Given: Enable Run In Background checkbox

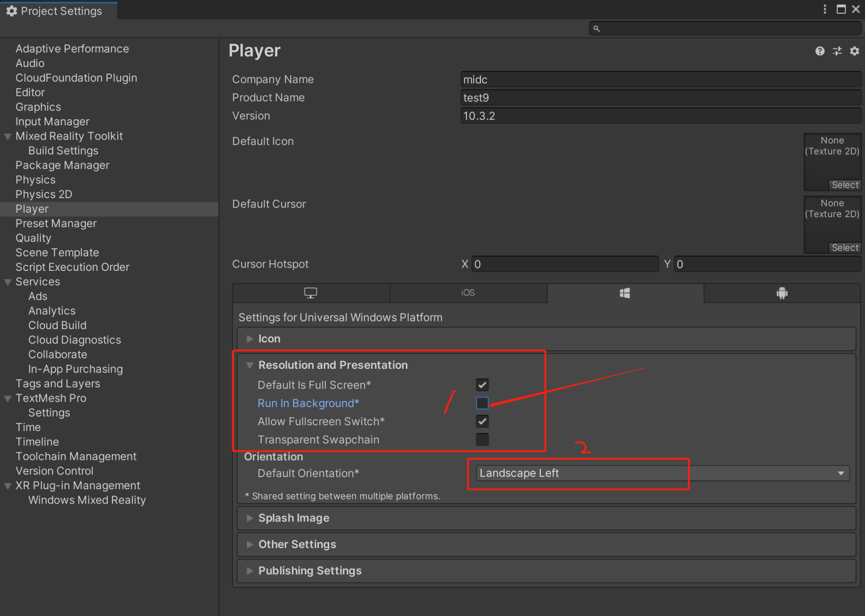Looking at the screenshot, I should pos(482,403).
